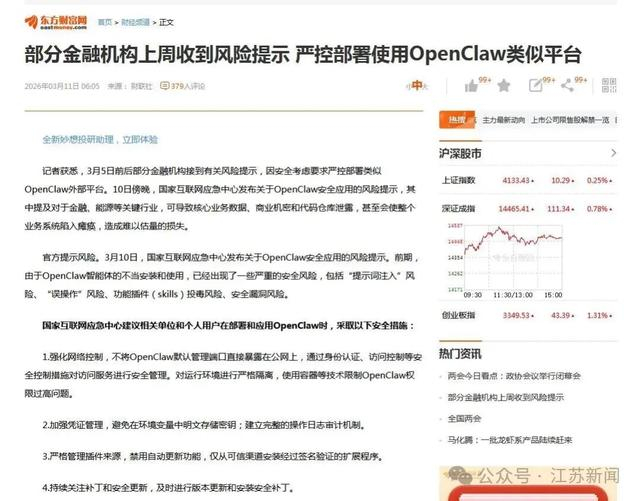Click the 深证成指 change percent 0.78%

click(599, 209)
